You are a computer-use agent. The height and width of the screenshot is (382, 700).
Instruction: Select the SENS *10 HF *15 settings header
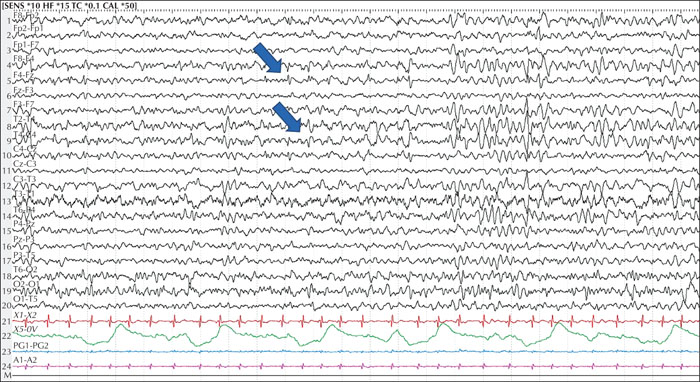point(70,5)
